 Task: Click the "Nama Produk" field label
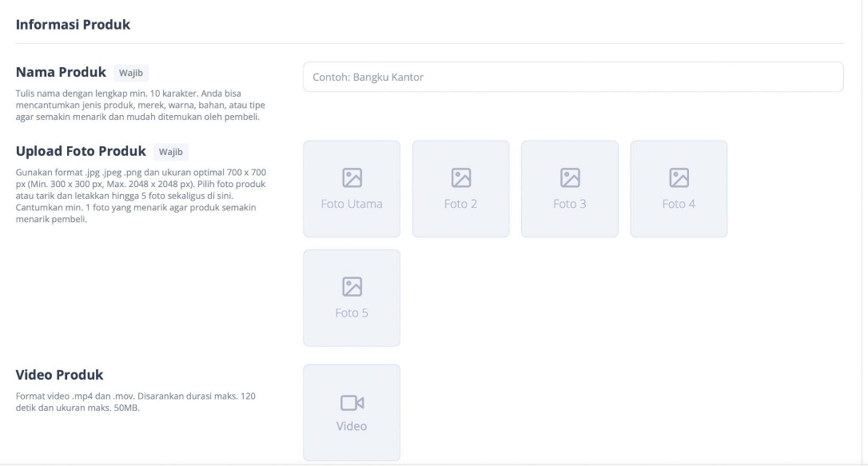(x=61, y=73)
